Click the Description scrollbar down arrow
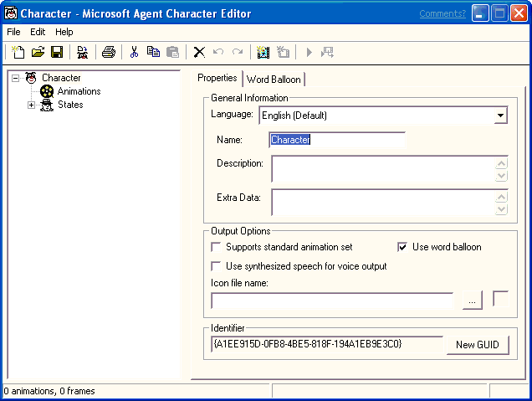The image size is (532, 401). click(501, 176)
